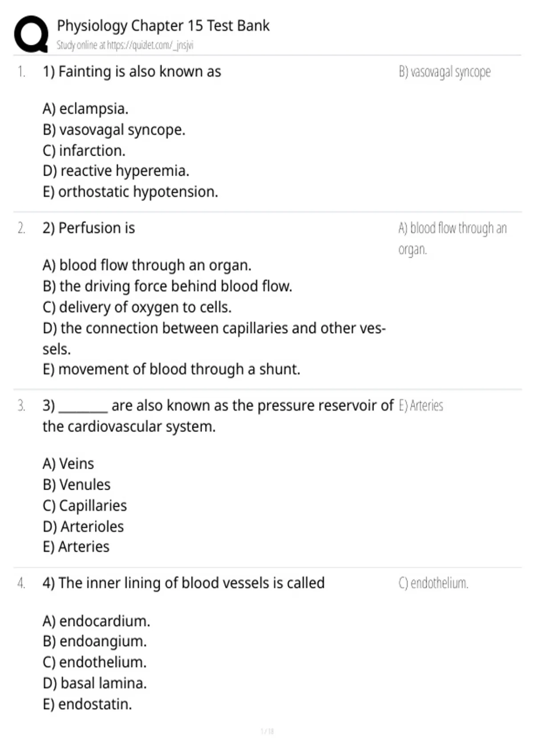Screen dimensions: 534x756
Task: Select option D) Arterioles
Action: (x=83, y=527)
